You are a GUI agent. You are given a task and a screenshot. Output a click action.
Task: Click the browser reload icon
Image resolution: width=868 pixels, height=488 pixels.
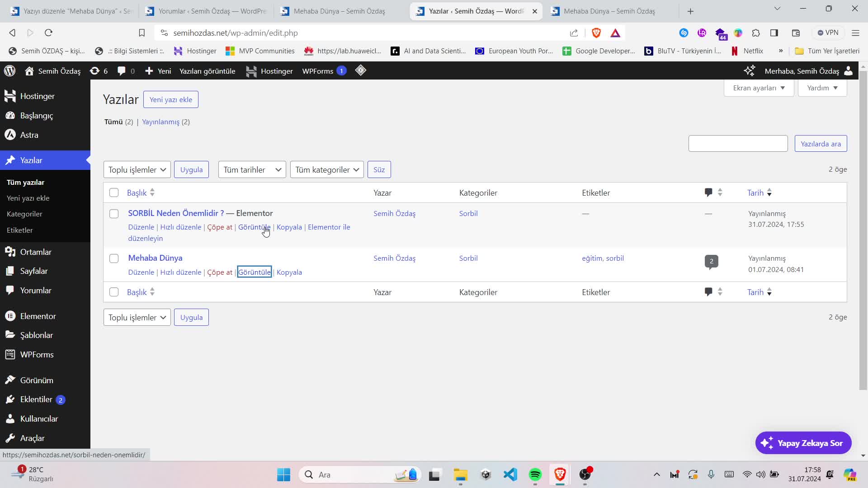[x=49, y=33]
